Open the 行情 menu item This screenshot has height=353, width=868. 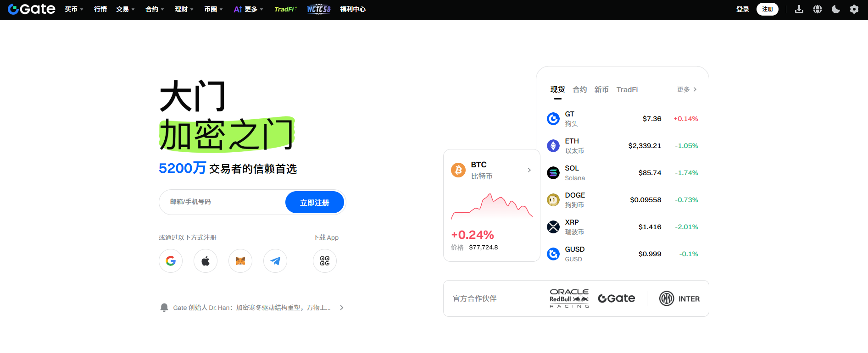(x=100, y=9)
